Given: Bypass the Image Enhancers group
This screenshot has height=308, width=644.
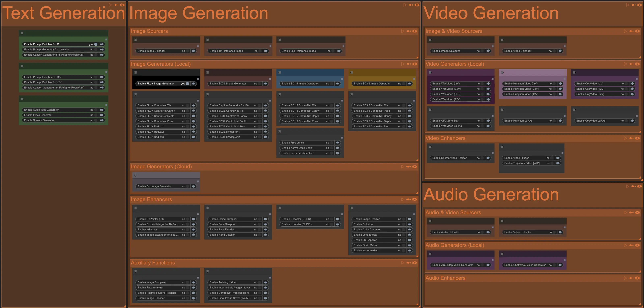Looking at the screenshot, I should click(409, 199).
